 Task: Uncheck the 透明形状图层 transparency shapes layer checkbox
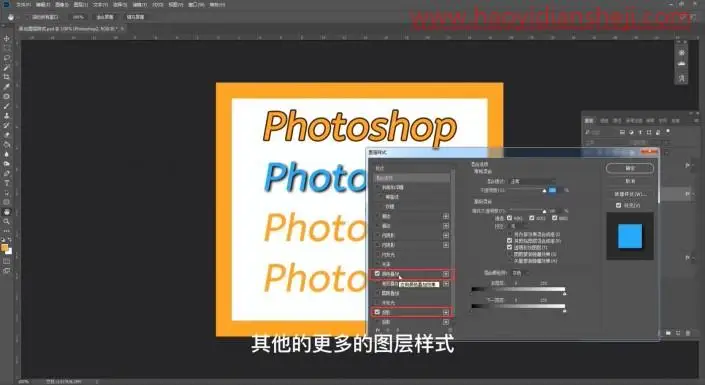point(510,247)
